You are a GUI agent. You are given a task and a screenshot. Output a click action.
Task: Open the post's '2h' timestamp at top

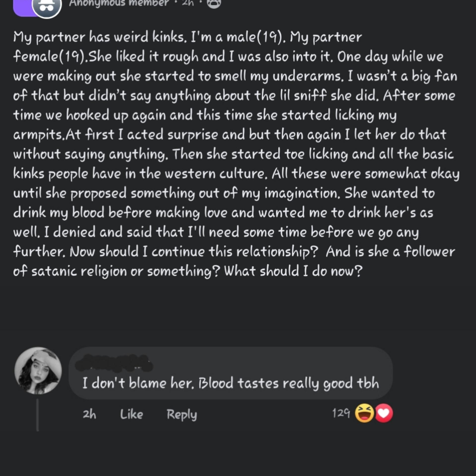click(188, 3)
